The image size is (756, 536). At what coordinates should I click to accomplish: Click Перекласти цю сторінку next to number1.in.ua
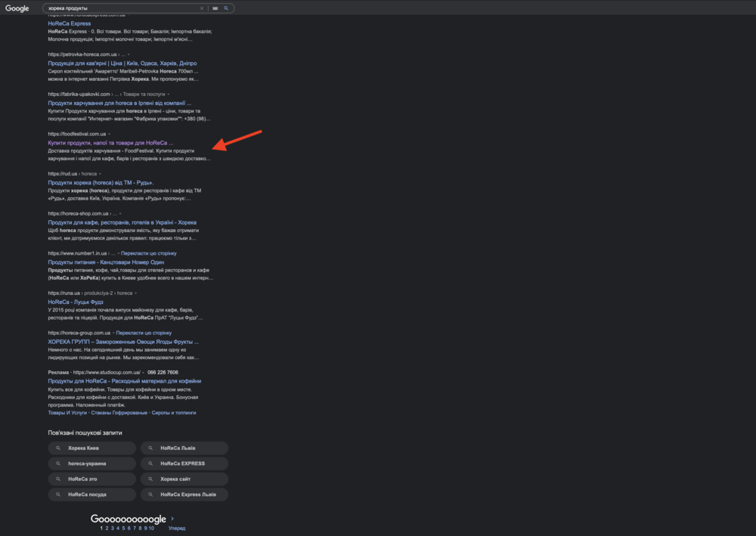point(148,253)
